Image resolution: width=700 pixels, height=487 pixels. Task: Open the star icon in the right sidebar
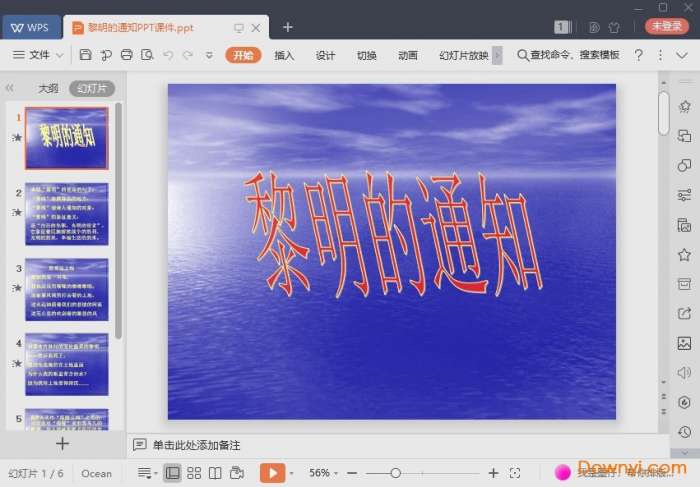(684, 254)
